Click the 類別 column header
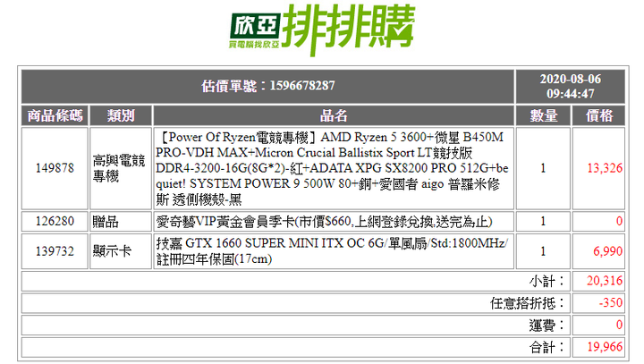This screenshot has height=364, width=644. [x=121, y=115]
